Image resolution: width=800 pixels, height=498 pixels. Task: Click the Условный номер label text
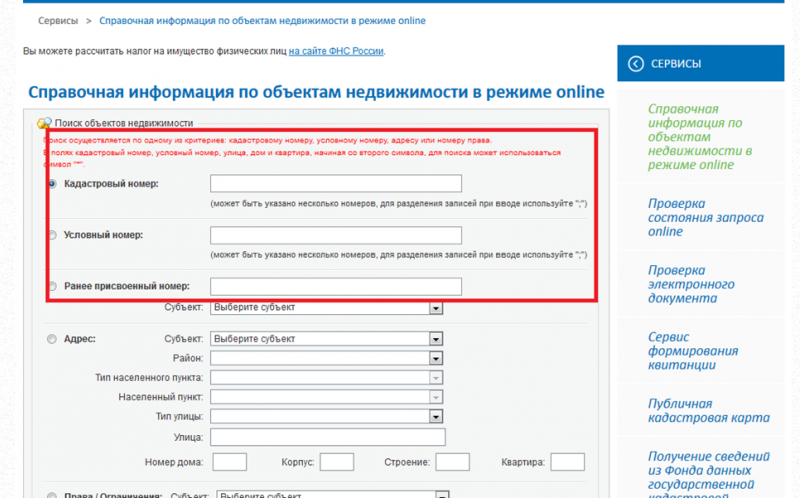[103, 235]
